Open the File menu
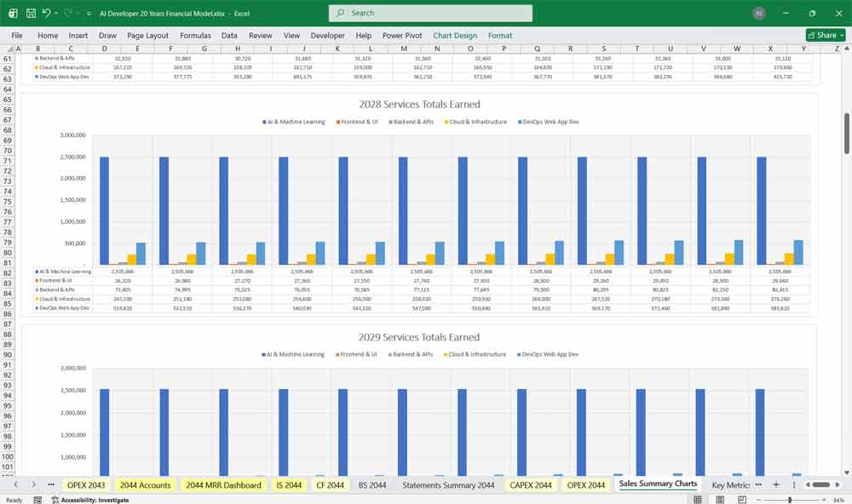The width and height of the screenshot is (852, 504). point(16,35)
